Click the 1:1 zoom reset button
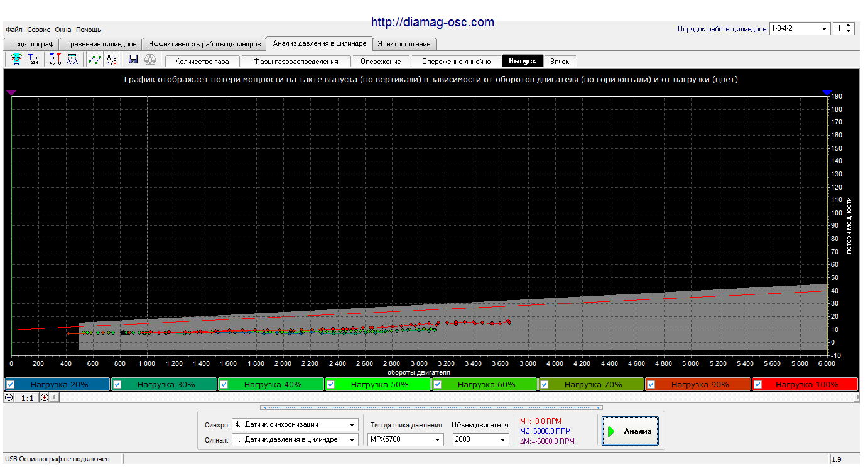 [27, 397]
